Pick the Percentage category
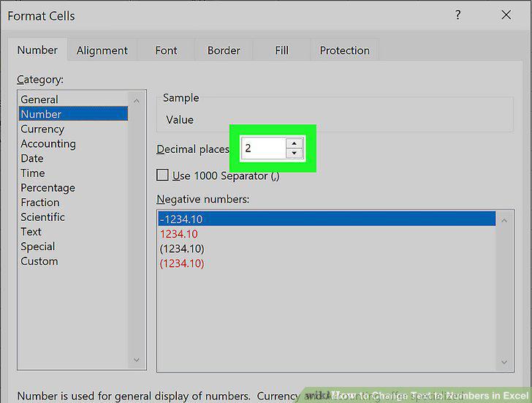 point(73,188)
